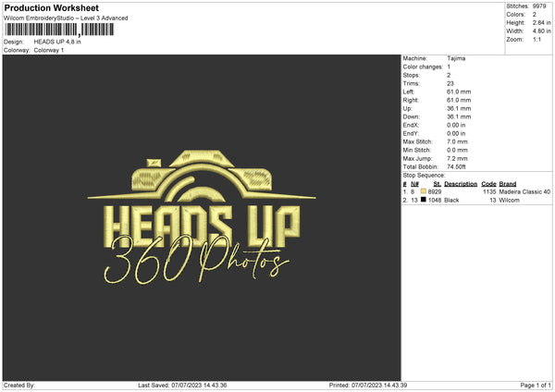Image resolution: width=555 pixels, height=392 pixels.
Task: Click the 360 Photos script lettering
Action: [x=196, y=261]
